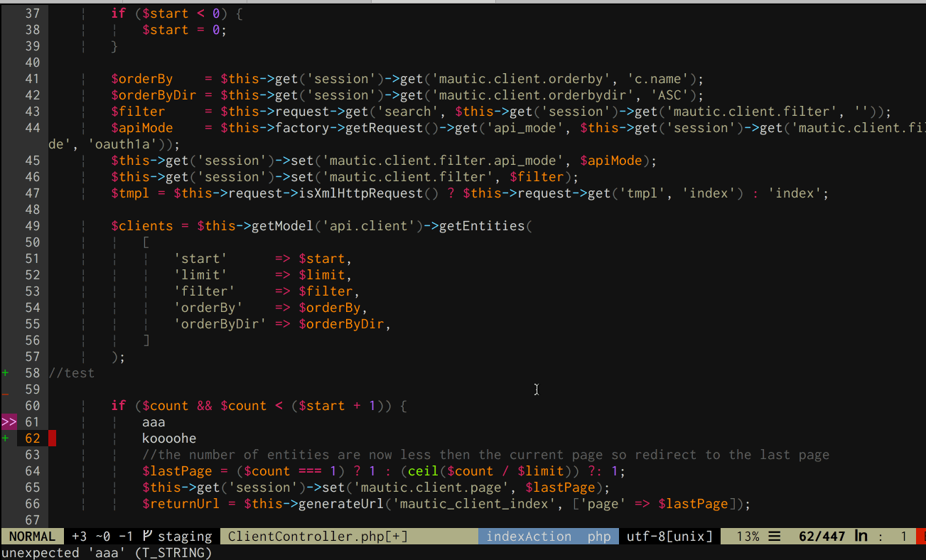Click the red block at statusline's right edge
Screen dimensions: 926x560
click(x=922, y=536)
